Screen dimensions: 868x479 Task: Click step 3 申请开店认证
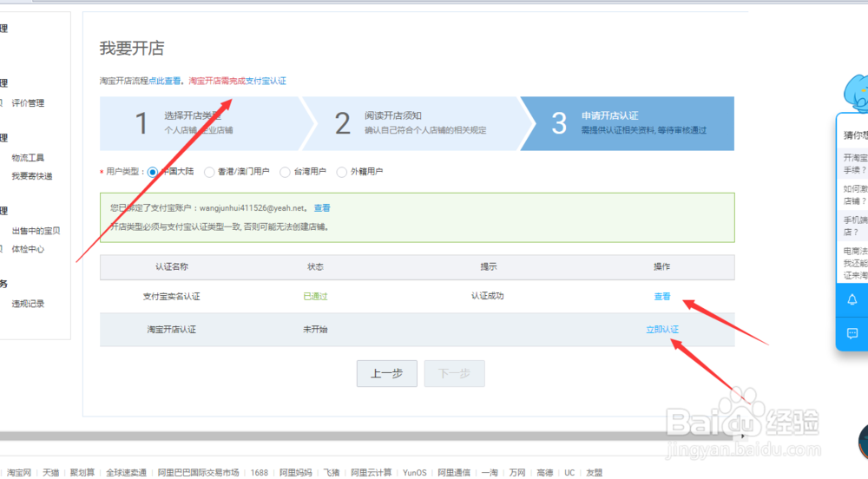coord(628,123)
